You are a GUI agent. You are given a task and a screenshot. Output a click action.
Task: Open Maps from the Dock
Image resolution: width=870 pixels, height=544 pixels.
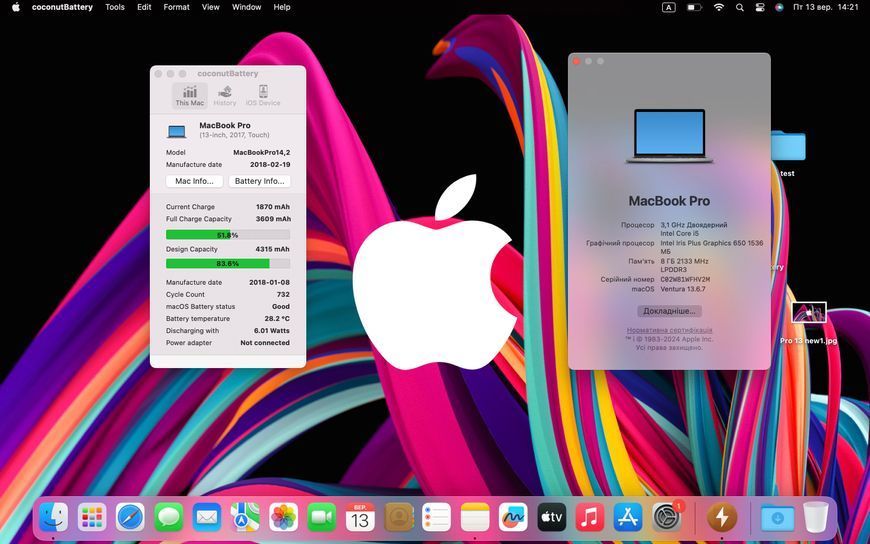pos(245,517)
